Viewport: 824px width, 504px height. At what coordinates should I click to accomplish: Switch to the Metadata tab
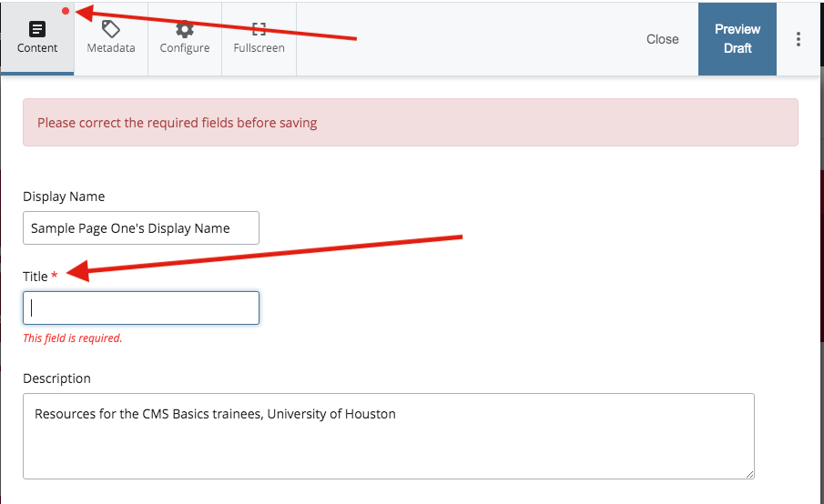pos(111,38)
